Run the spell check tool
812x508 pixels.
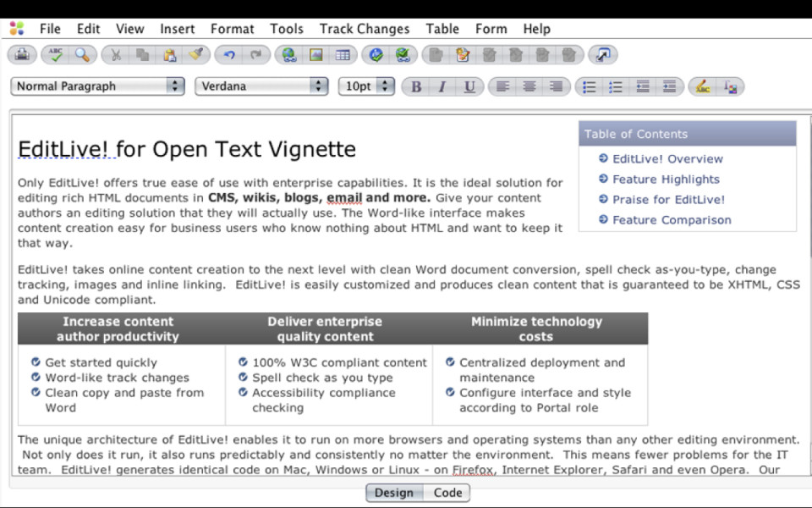[x=56, y=55]
